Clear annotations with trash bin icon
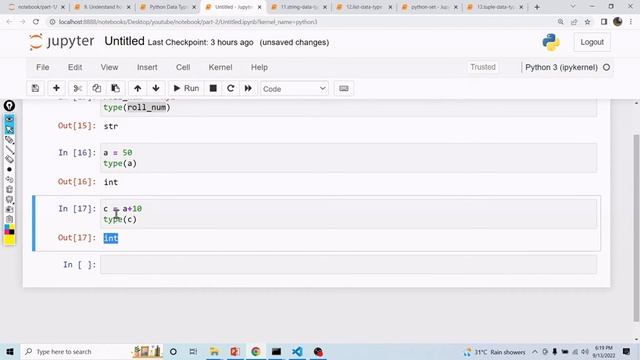The image size is (640, 360). 9,189
